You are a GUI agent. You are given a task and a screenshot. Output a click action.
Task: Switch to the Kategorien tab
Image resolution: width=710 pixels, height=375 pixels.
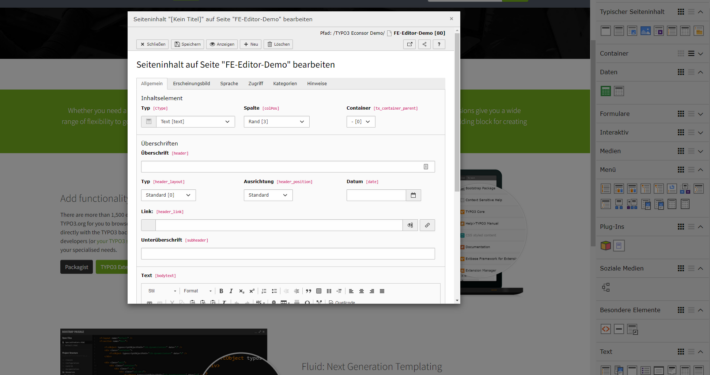tap(285, 83)
